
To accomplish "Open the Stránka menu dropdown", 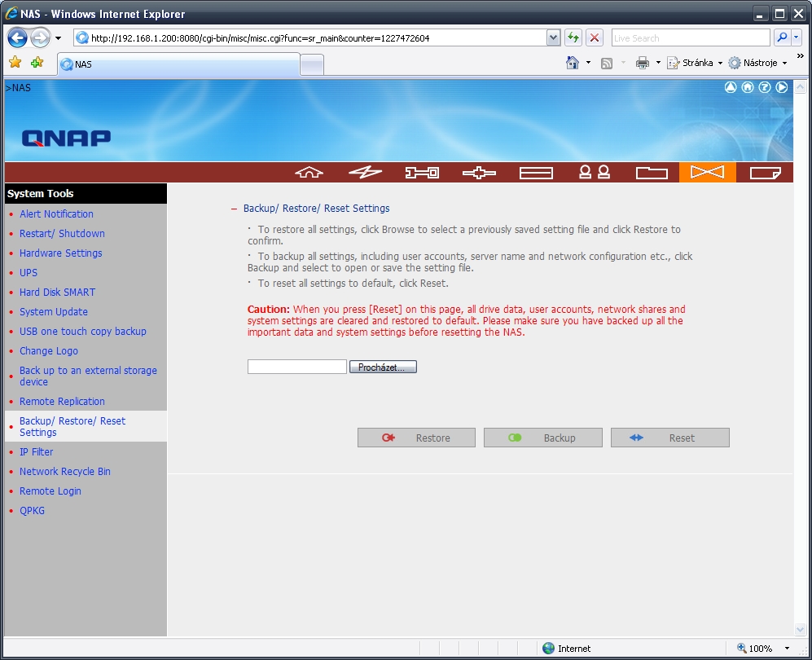I will coord(695,63).
